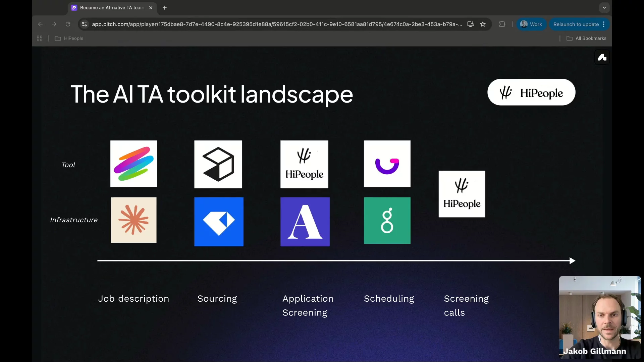644x362 pixels.
Task: Click the Pitch logo icon on the slide
Action: (602, 57)
